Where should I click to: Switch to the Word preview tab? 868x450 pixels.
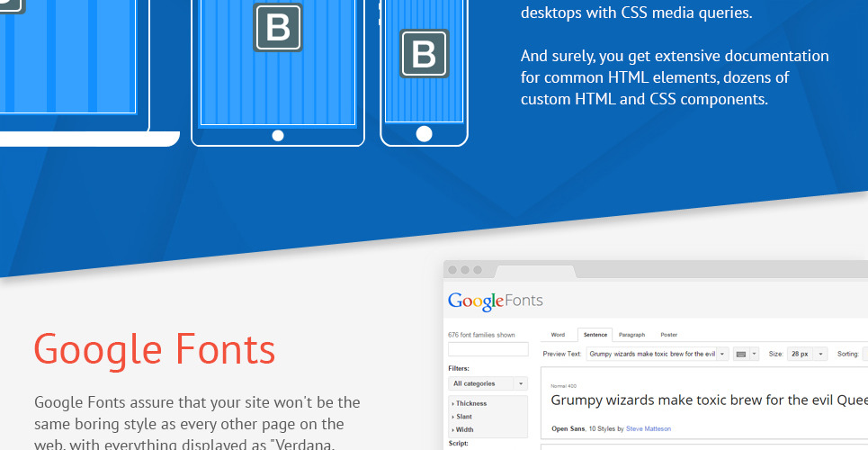coord(558,335)
